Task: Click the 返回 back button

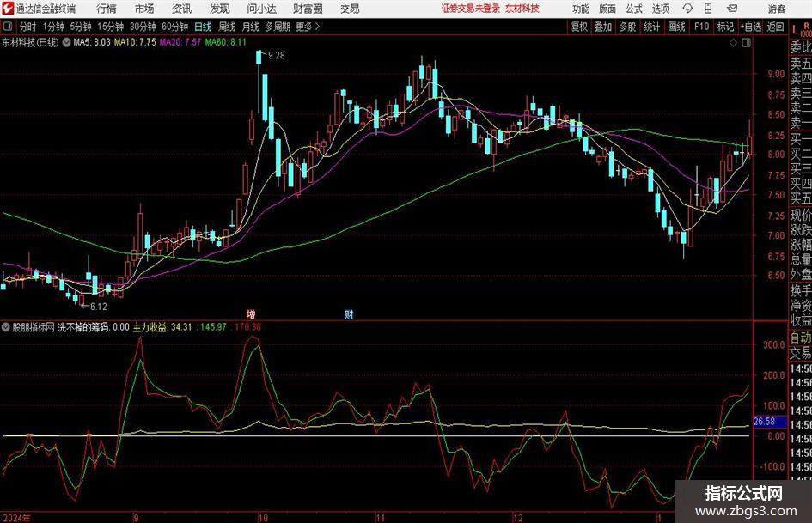Action: [775, 27]
